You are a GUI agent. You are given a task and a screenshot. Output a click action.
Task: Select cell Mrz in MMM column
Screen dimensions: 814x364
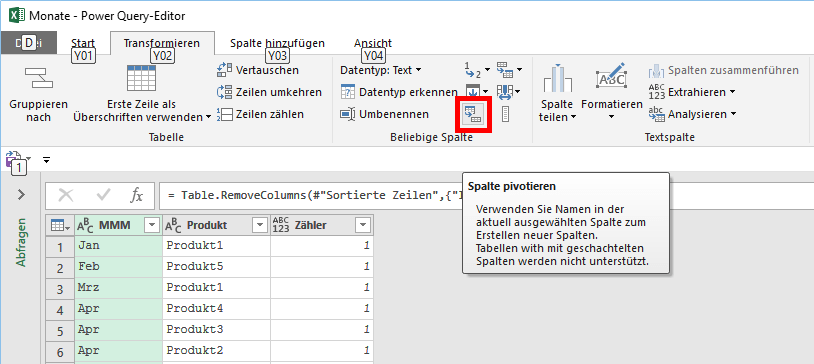click(x=118, y=288)
